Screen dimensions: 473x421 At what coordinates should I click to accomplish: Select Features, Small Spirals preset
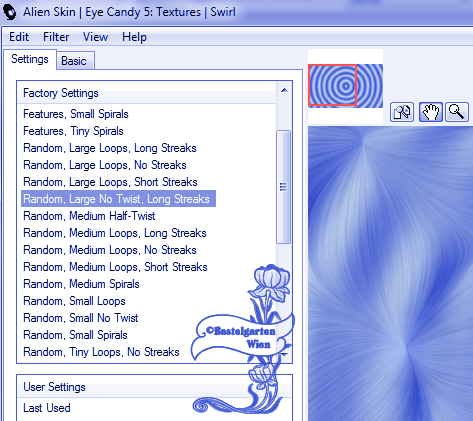point(76,114)
